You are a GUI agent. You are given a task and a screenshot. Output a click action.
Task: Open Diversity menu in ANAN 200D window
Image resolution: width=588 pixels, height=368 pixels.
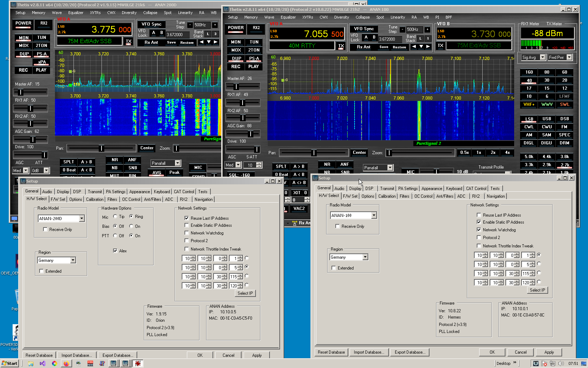[129, 13]
